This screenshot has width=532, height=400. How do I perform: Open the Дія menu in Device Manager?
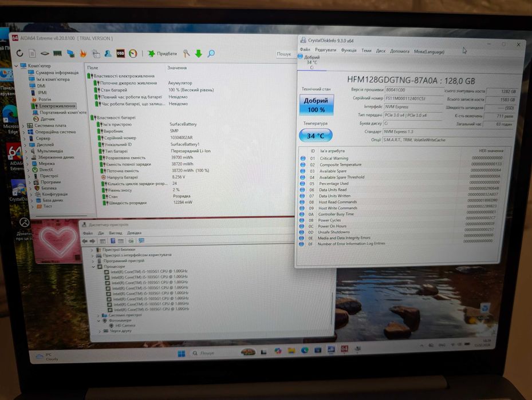click(101, 233)
